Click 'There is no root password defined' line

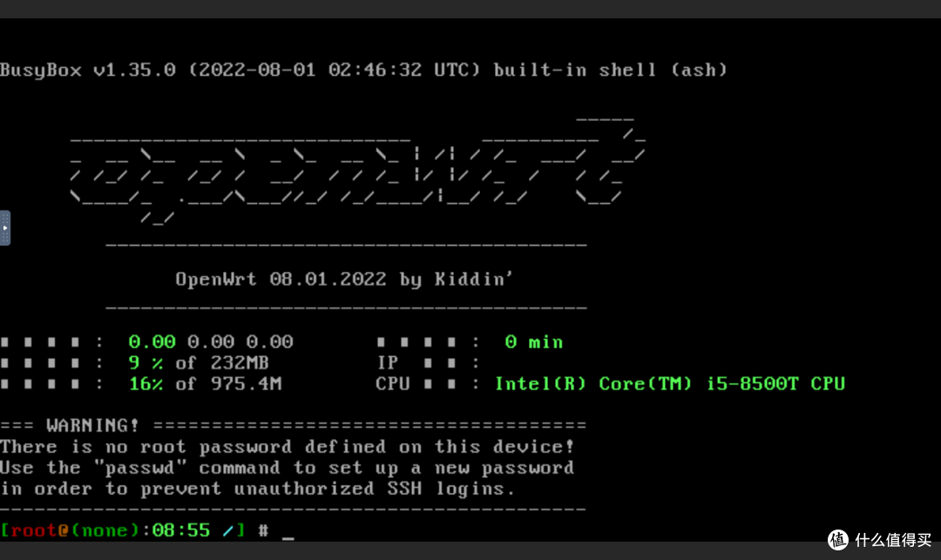(287, 447)
